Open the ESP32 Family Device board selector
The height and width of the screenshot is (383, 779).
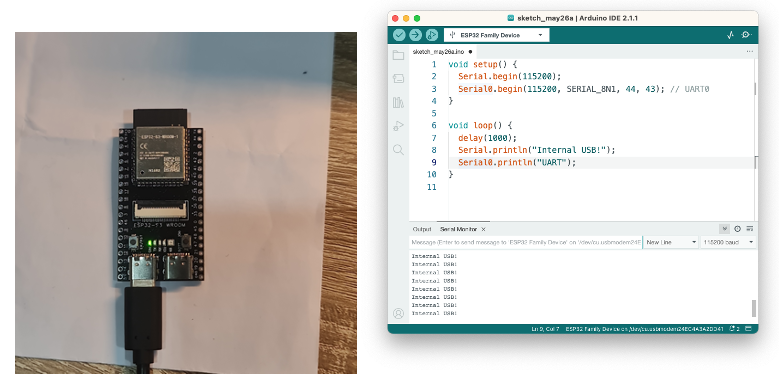496,35
